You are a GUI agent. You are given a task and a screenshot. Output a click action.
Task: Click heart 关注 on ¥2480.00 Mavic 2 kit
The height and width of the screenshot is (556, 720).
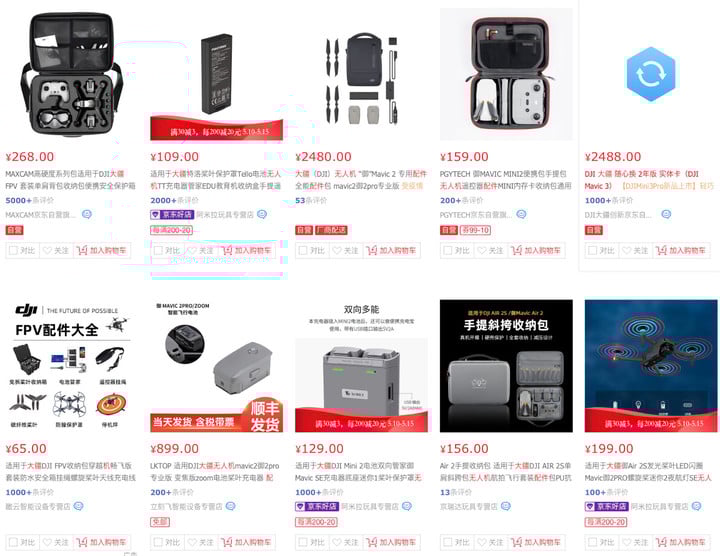(x=345, y=250)
